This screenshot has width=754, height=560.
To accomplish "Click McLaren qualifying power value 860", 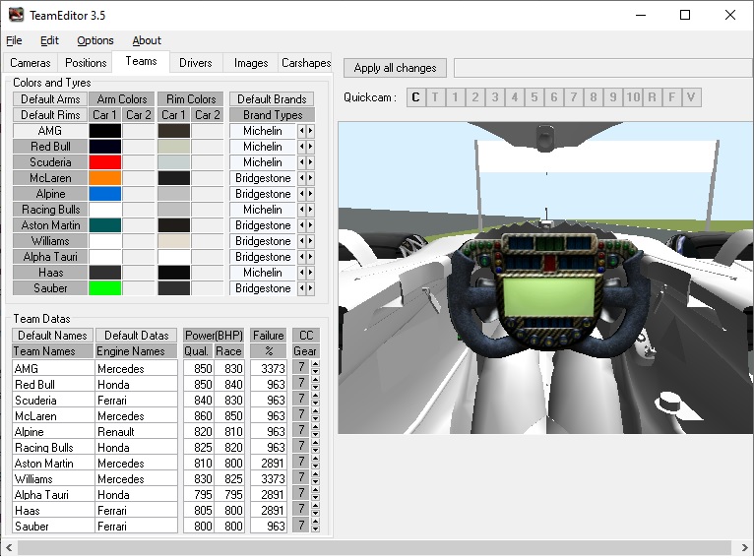I will [199, 415].
